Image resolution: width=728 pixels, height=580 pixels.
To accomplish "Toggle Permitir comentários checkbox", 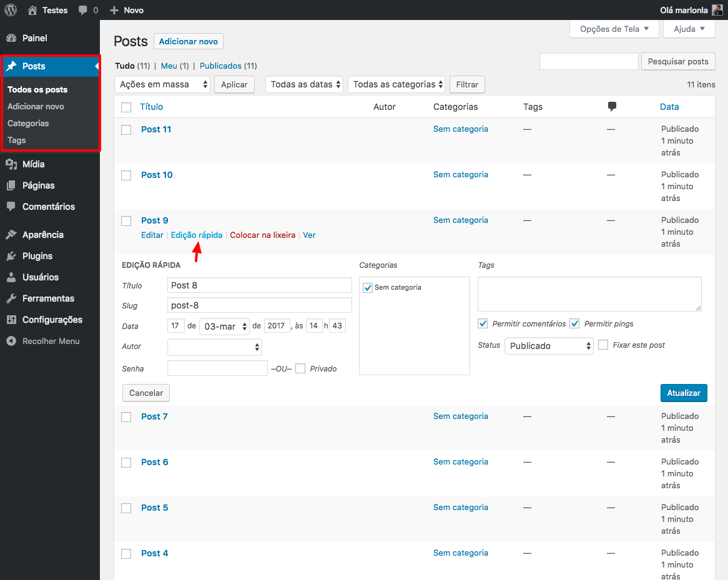I will (x=483, y=323).
